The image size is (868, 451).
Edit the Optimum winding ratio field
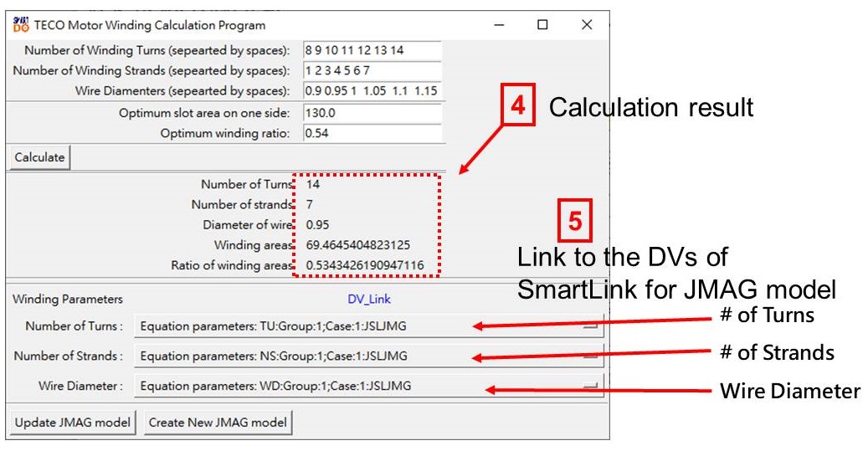[x=371, y=133]
